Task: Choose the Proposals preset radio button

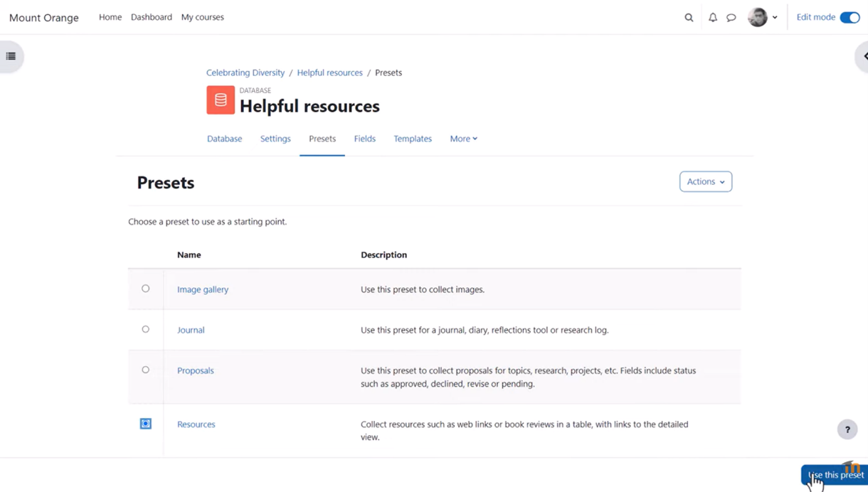Action: coord(145,370)
